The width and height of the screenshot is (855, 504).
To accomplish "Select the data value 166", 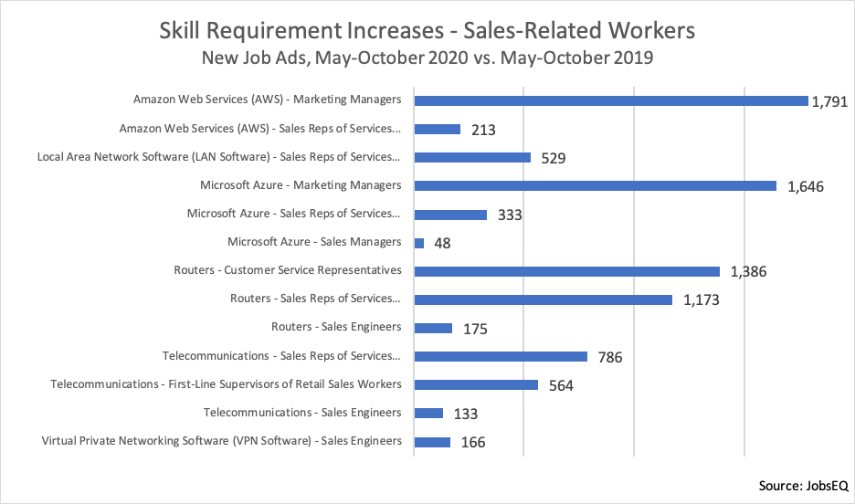I will point(473,443).
